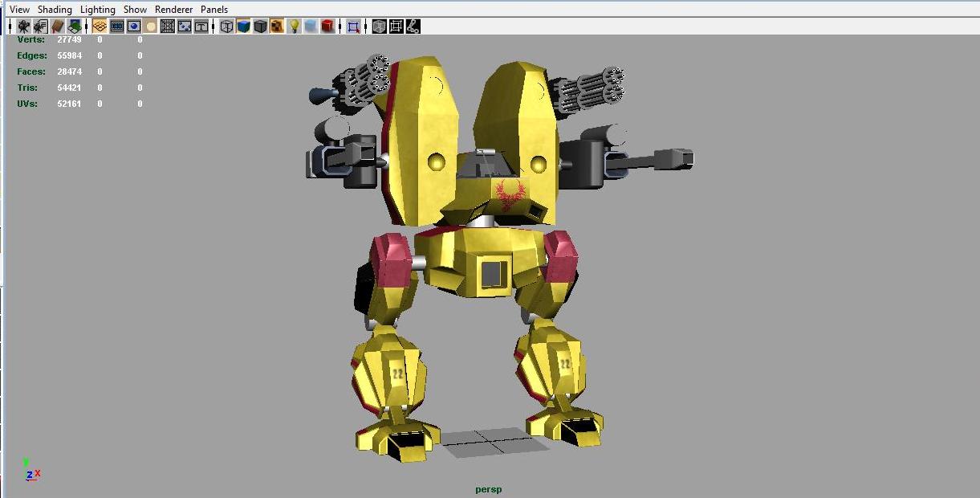Click the persp camera name label
Image resolution: width=980 pixels, height=498 pixels.
click(x=489, y=489)
